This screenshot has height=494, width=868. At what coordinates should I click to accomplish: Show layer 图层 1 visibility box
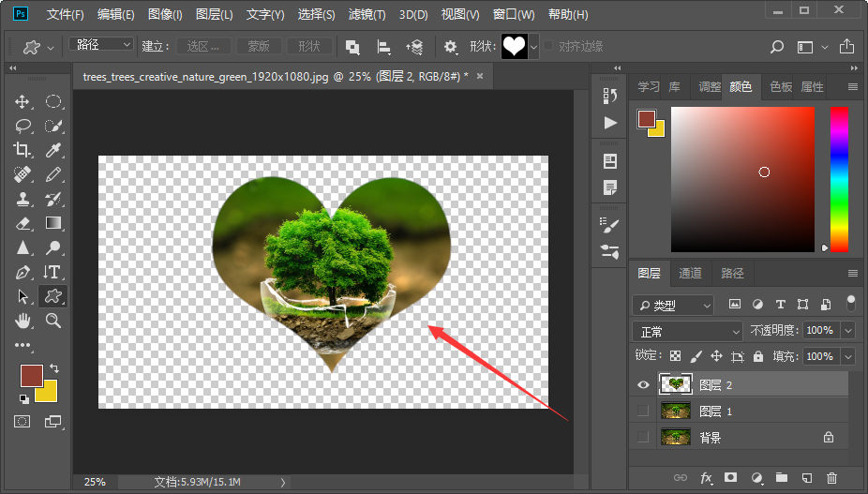click(642, 411)
